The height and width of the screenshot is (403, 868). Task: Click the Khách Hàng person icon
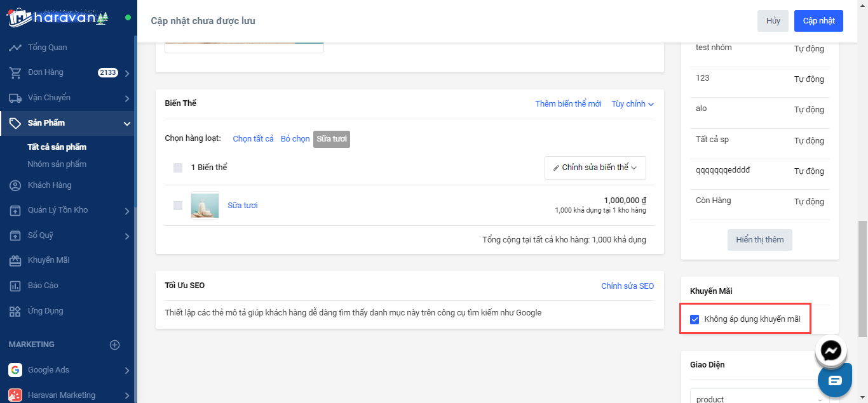coord(15,185)
